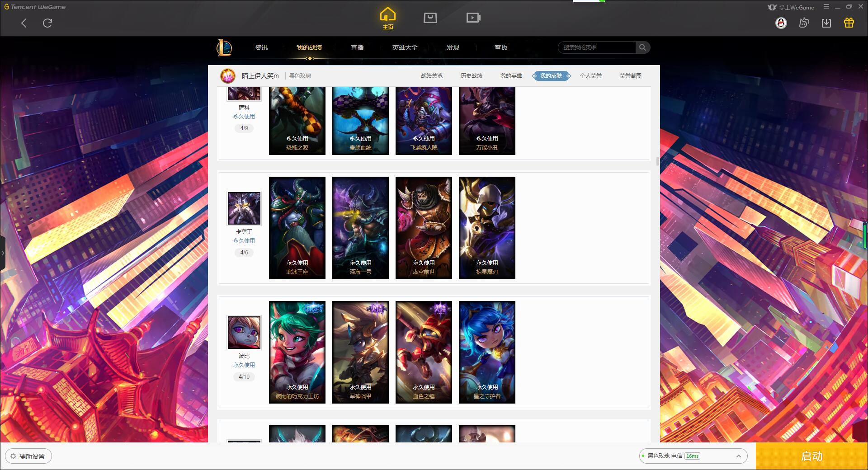Switch to 个人荣誉 sub-tab
The height and width of the screenshot is (470, 868).
[591, 76]
